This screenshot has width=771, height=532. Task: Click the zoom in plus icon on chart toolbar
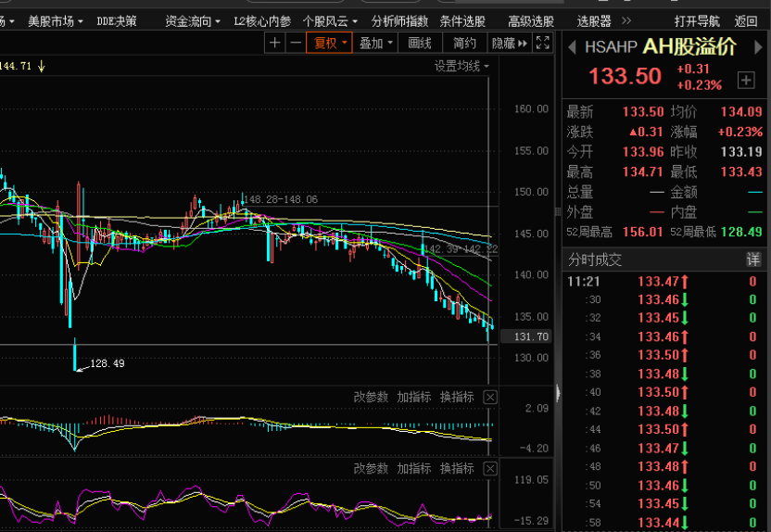[x=275, y=43]
